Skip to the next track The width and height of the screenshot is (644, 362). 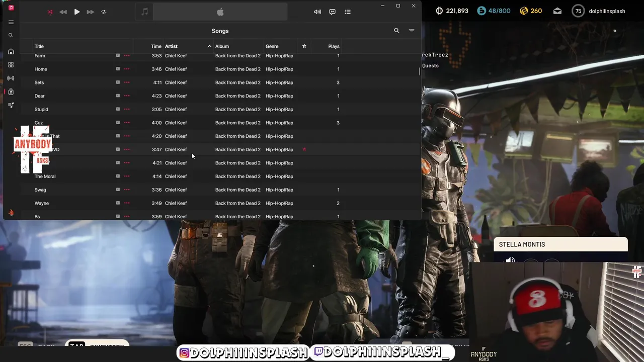(x=90, y=12)
